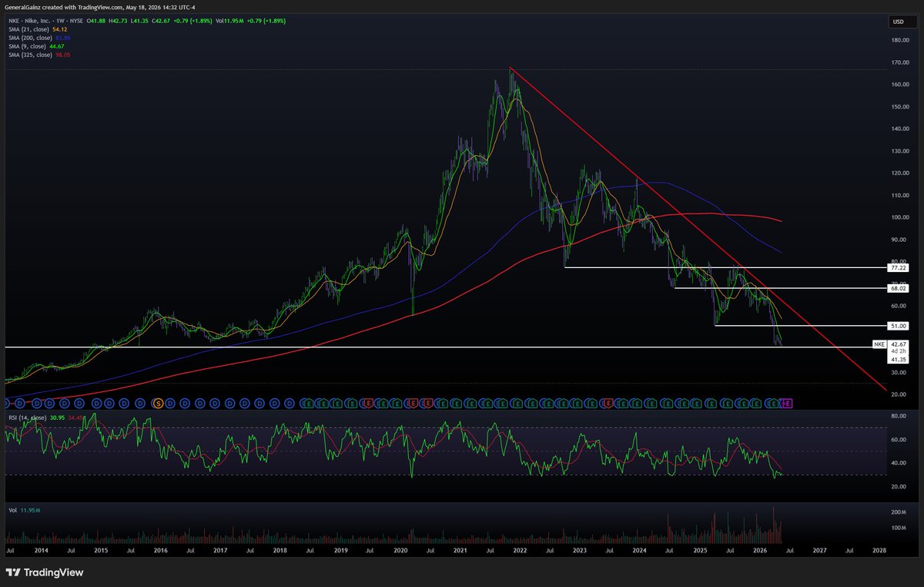Click the 41.35 price label under NKE
The image size is (924, 587).
pyautogui.click(x=896, y=359)
